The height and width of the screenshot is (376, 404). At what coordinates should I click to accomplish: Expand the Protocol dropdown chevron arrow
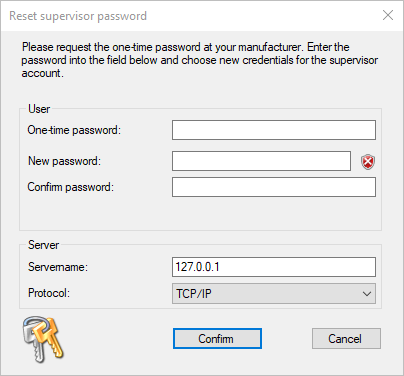(367, 294)
